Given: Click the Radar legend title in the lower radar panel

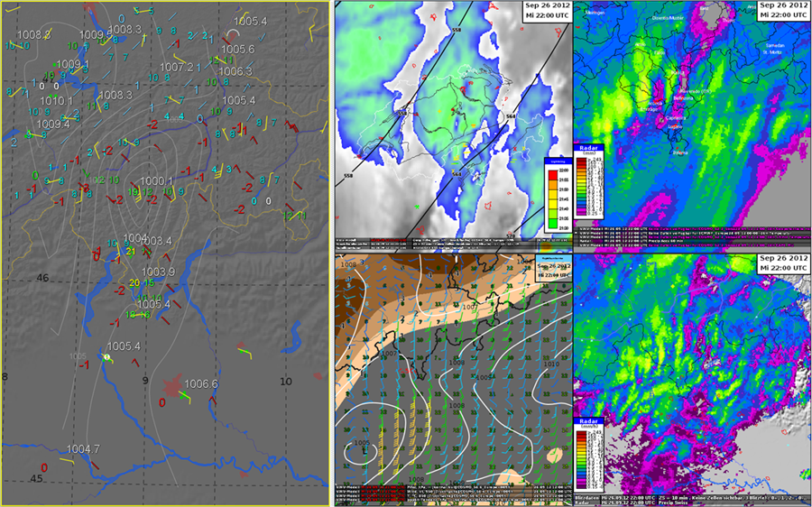Looking at the screenshot, I should point(589,421).
